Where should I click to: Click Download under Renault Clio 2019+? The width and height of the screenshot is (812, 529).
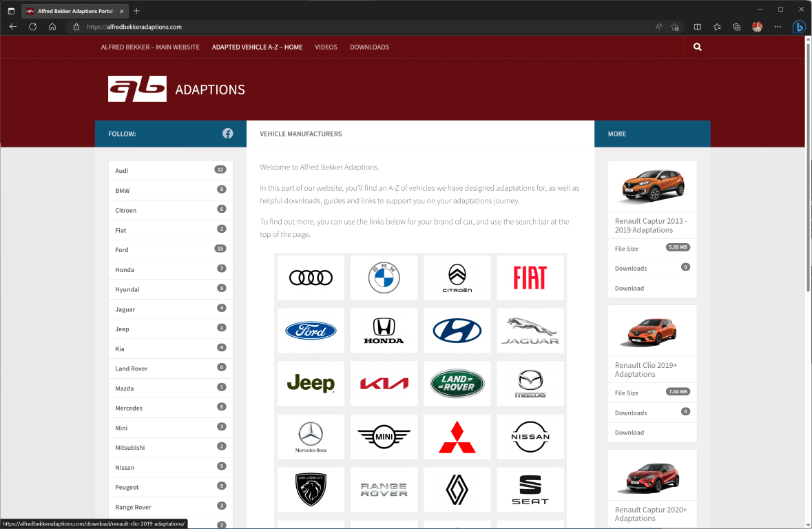pyautogui.click(x=629, y=432)
